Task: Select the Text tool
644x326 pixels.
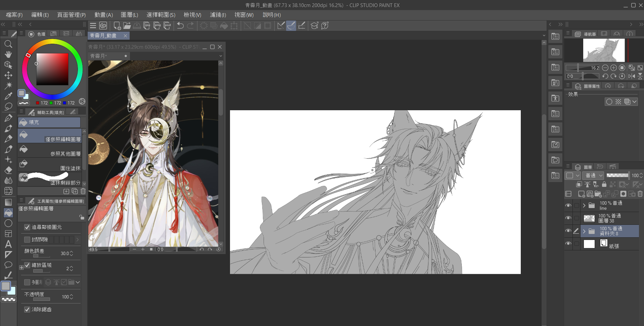Action: pos(8,244)
